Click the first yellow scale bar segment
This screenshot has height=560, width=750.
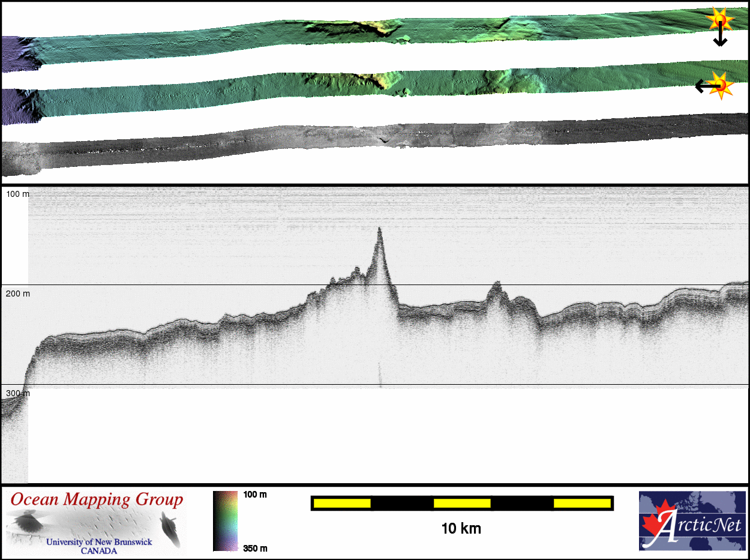342,503
